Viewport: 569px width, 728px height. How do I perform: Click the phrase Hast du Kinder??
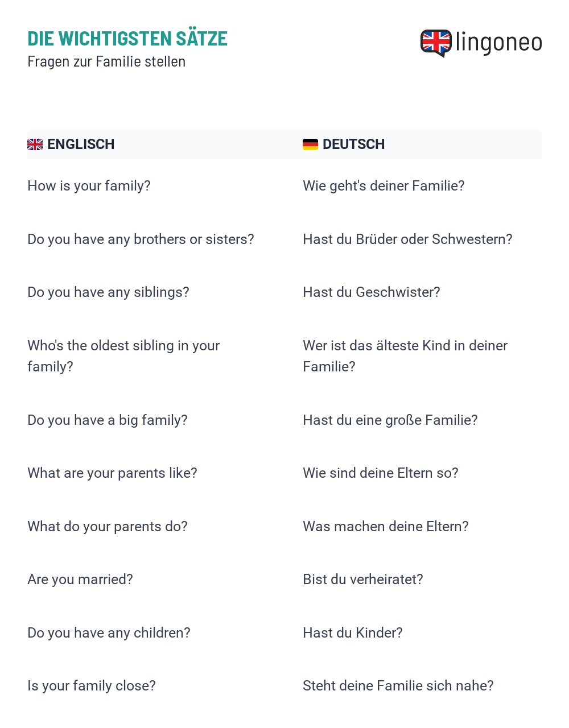(353, 633)
